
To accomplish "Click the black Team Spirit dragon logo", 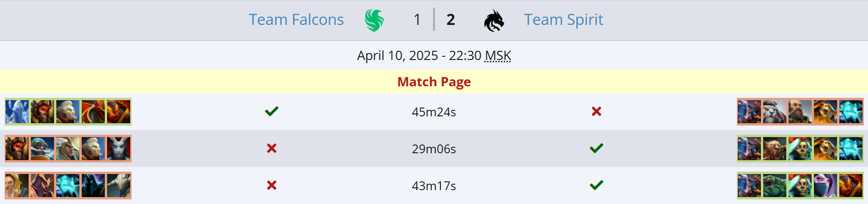I will point(494,21).
